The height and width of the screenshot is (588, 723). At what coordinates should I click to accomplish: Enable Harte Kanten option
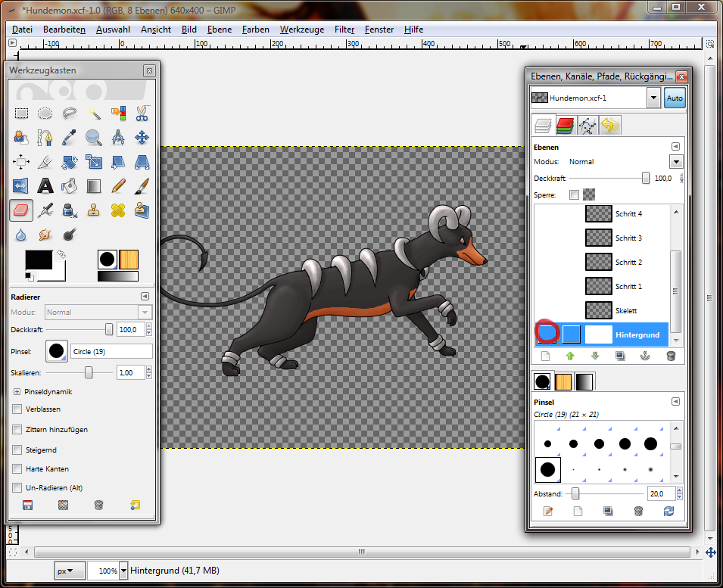click(17, 468)
